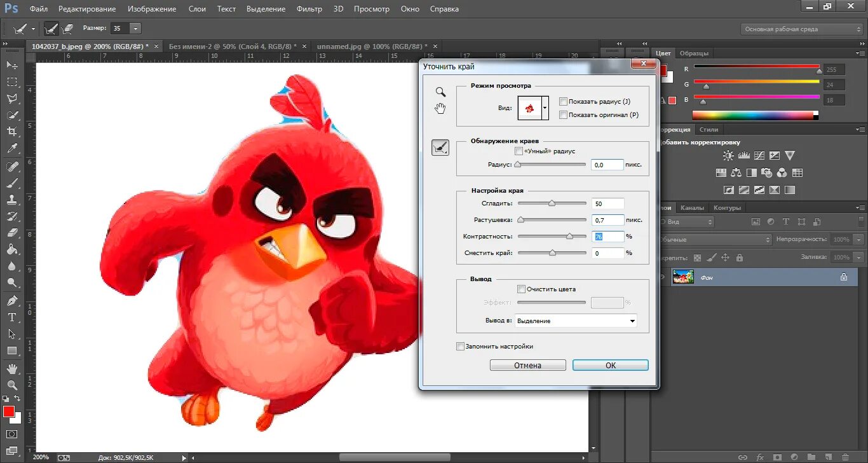
Task: Click Zoom tool in Refine Edge dialog
Action: [440, 92]
